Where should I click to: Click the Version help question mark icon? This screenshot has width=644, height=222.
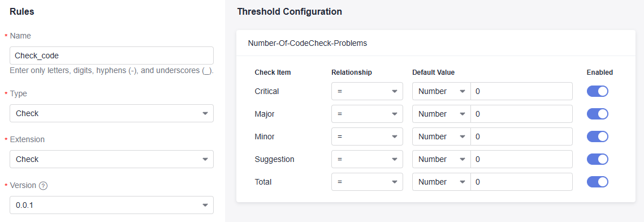[x=43, y=186]
